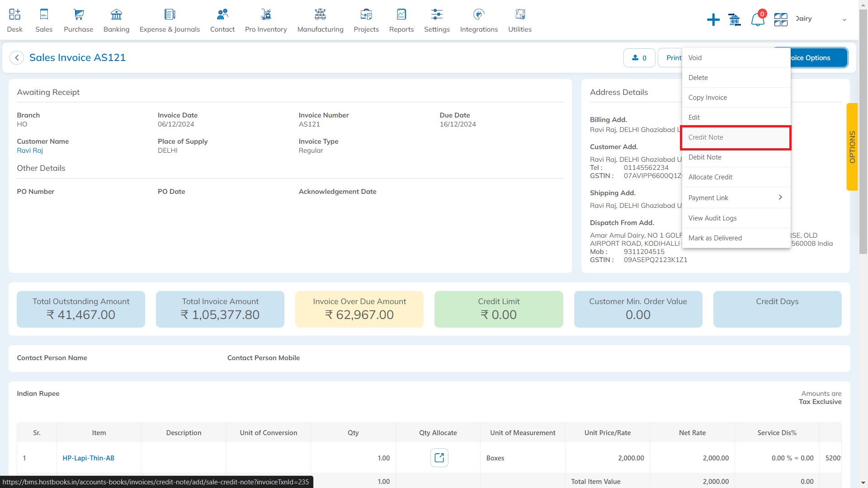This screenshot has width=868, height=488.
Task: Expand the Payment Link submenu arrow
Action: (780, 197)
